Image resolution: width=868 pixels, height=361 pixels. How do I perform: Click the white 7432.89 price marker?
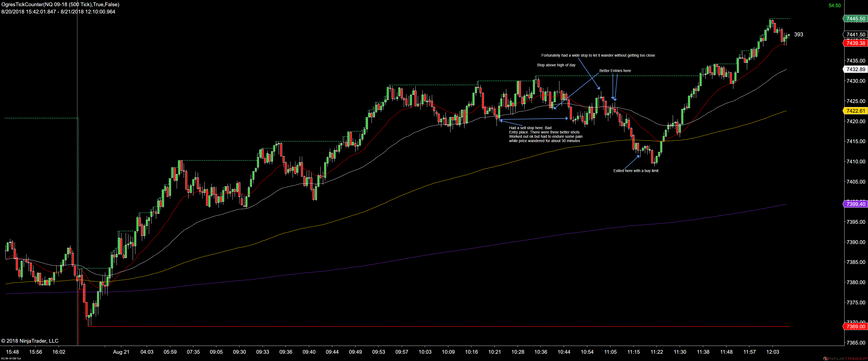tap(855, 69)
